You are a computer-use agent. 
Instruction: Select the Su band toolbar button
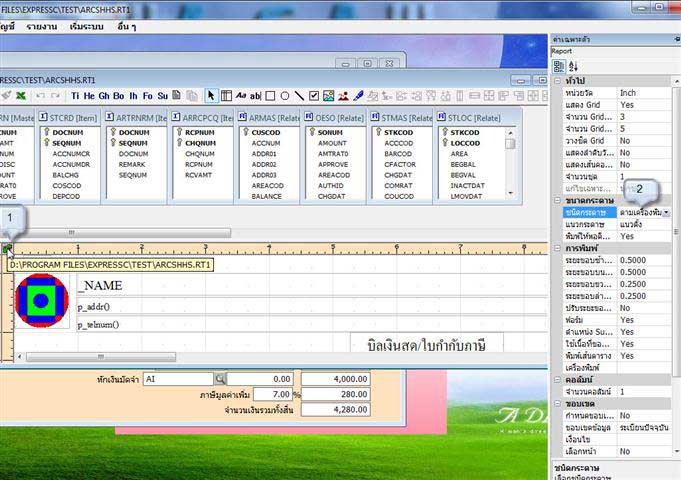(x=162, y=96)
